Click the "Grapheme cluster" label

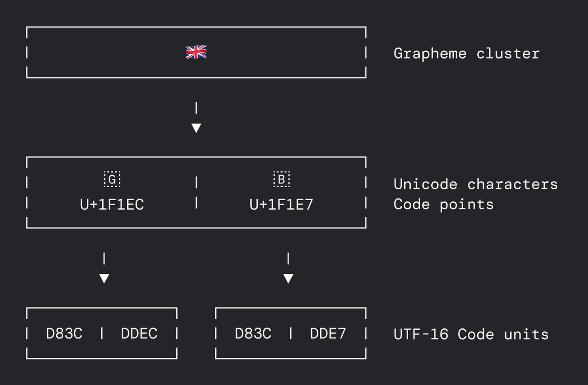(466, 54)
